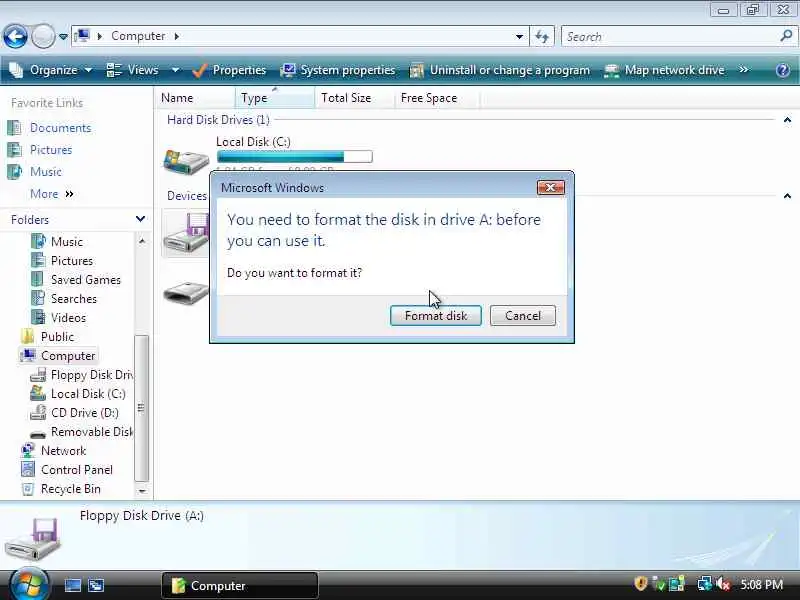The height and width of the screenshot is (600, 800).
Task: Sort by Total Size column
Action: [355, 98]
